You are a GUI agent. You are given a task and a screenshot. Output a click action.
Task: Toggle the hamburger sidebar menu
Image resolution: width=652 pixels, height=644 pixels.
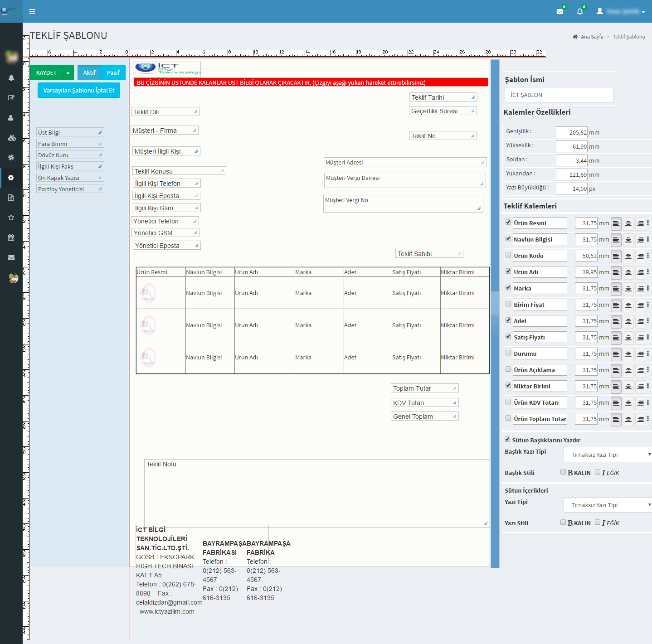[x=32, y=11]
